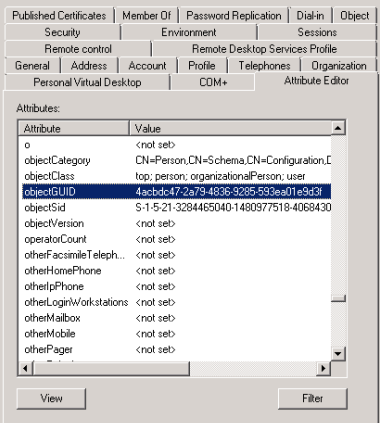Click the objectSid value starting S-1-5-21
The width and height of the screenshot is (380, 423).
coord(233,207)
